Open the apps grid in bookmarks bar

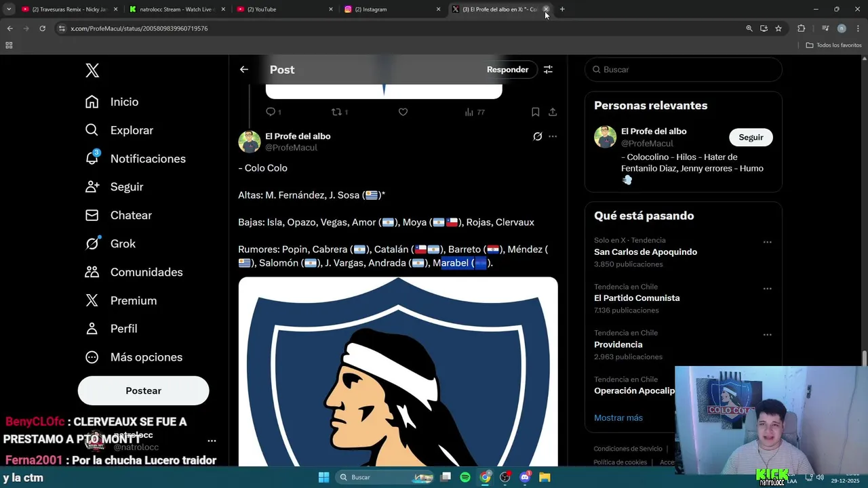click(x=9, y=45)
